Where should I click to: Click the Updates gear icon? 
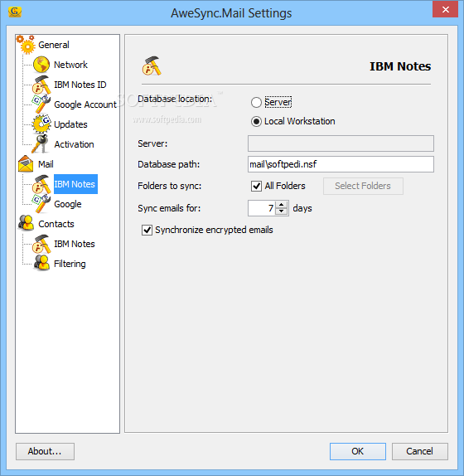41,124
